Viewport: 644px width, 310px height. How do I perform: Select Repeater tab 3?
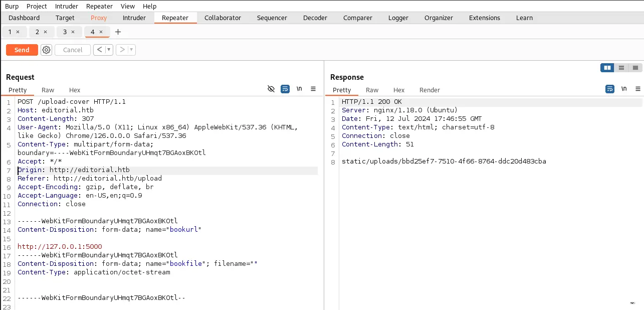65,32
